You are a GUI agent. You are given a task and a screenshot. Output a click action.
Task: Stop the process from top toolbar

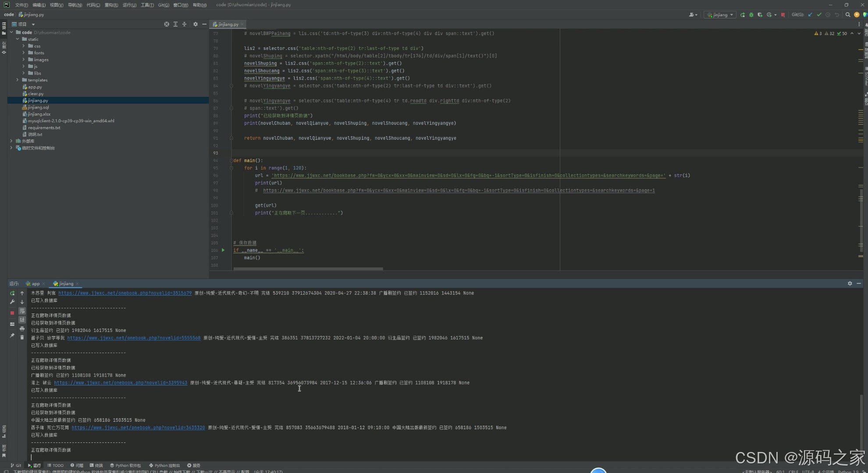[x=783, y=15]
